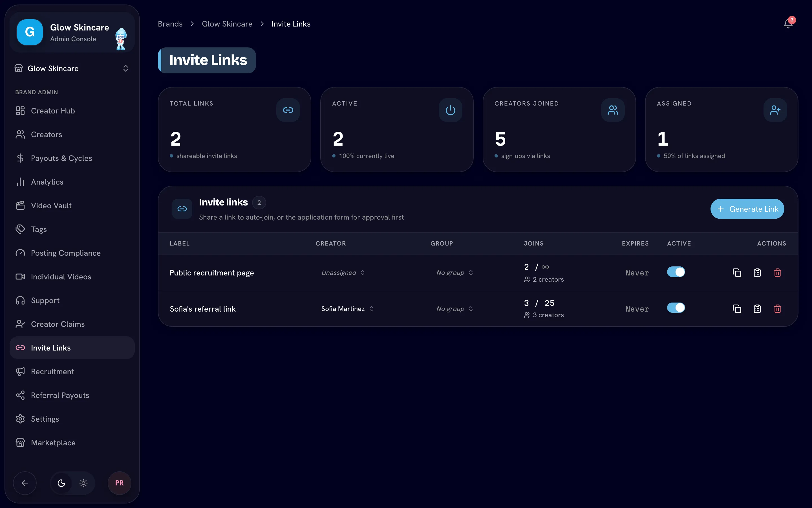Viewport: 812px width, 508px height.
Task: Open clipboard form for Public recruitment page
Action: [x=757, y=272]
